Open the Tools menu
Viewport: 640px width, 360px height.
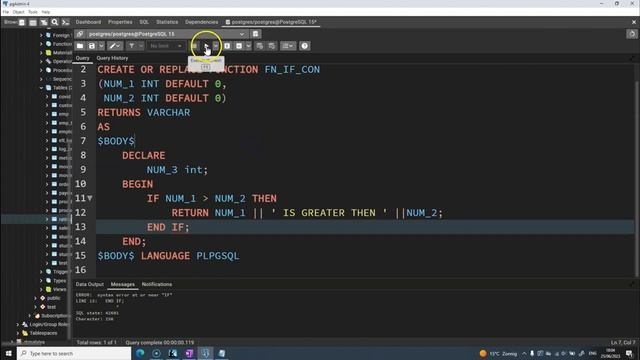coord(33,12)
